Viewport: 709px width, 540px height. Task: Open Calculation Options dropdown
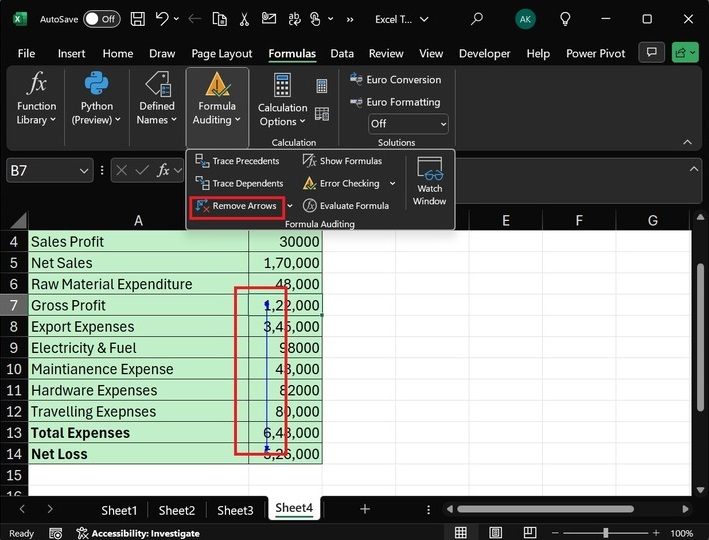(x=283, y=114)
